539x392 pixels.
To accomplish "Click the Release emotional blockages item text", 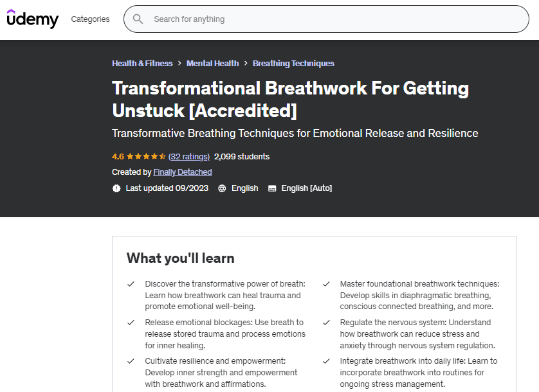I will pos(225,334).
